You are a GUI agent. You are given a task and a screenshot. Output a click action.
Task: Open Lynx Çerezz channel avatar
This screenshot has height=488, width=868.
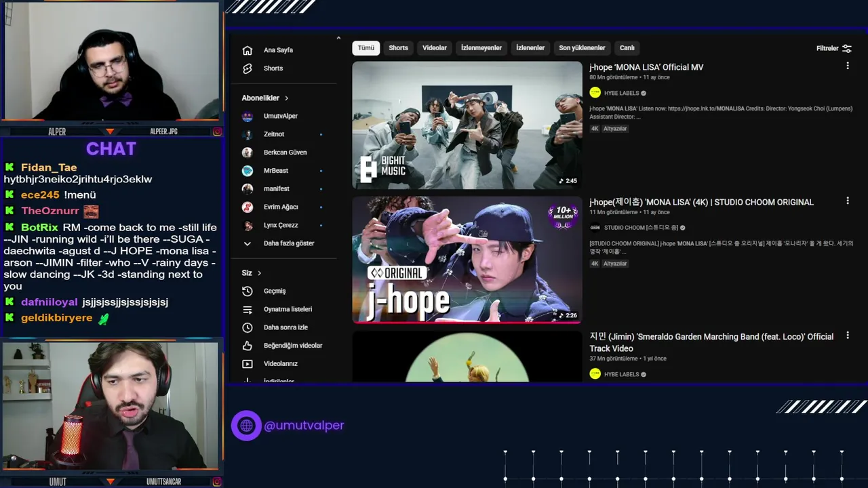click(x=248, y=225)
